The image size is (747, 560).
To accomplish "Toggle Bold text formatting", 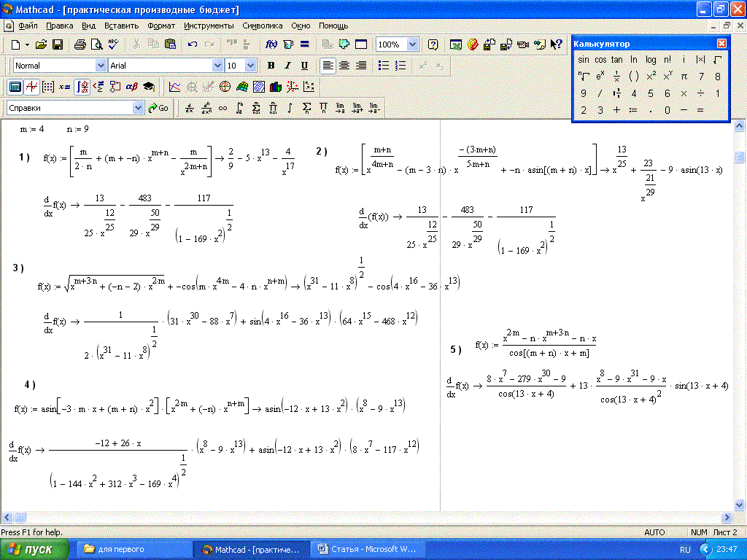I will click(x=271, y=66).
